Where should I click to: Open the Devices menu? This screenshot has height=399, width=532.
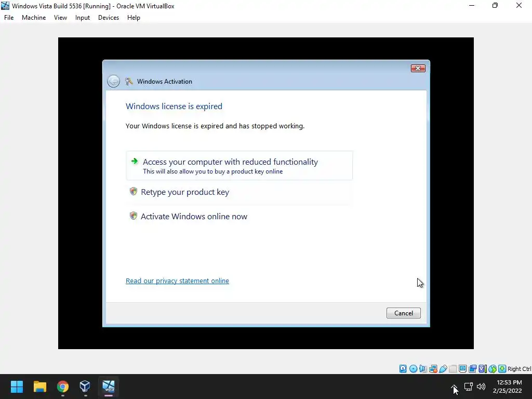(109, 18)
